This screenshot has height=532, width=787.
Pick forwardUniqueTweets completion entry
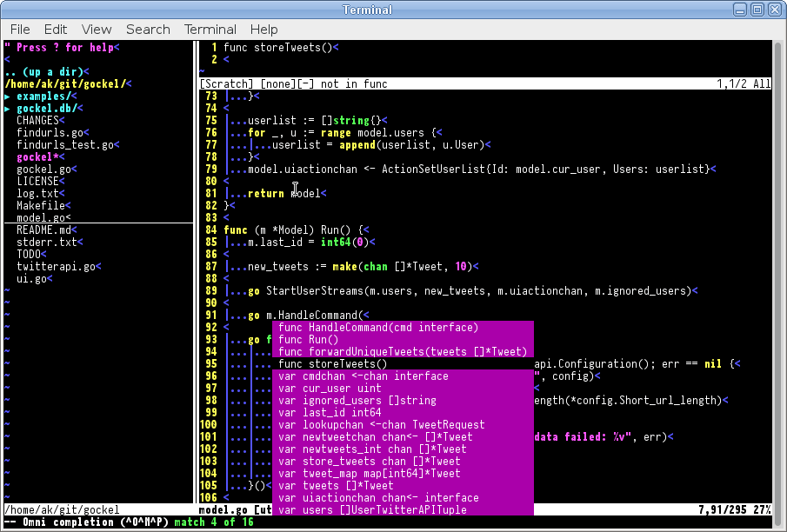[402, 352]
